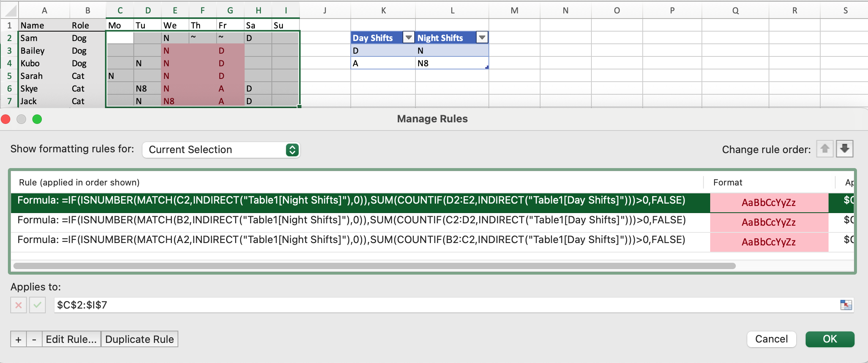Move selected rule up in order

(x=825, y=149)
